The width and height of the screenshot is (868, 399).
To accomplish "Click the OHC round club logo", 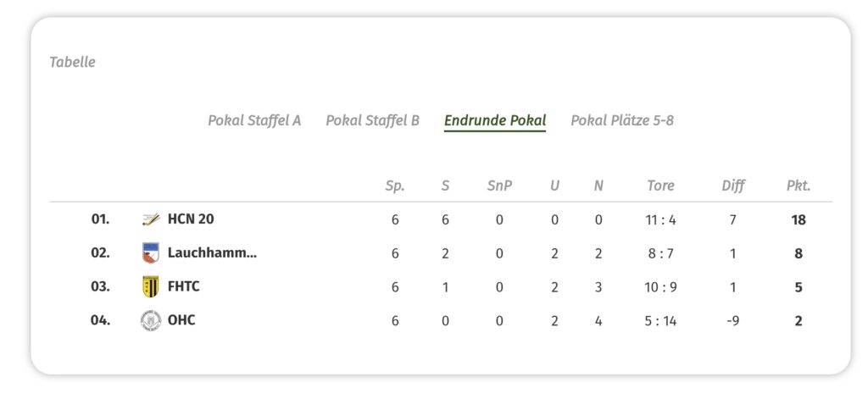I will pyautogui.click(x=151, y=320).
